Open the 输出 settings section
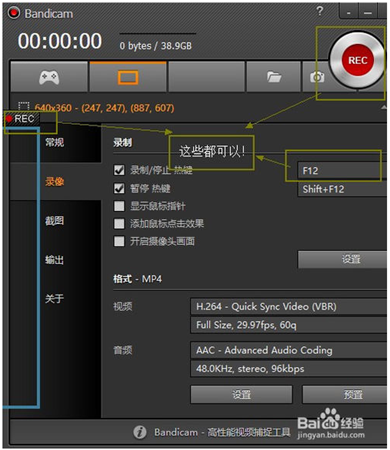390x450 pixels. (54, 259)
